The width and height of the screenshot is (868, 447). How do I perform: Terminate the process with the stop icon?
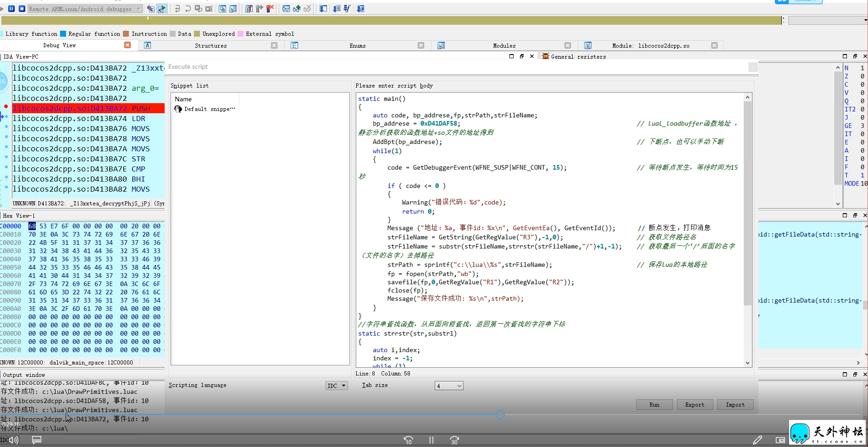point(22,9)
